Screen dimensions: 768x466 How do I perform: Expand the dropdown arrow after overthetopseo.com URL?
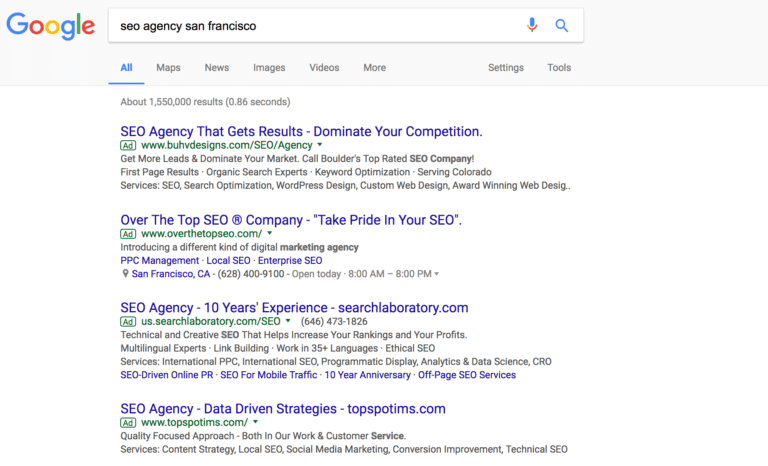[269, 233]
